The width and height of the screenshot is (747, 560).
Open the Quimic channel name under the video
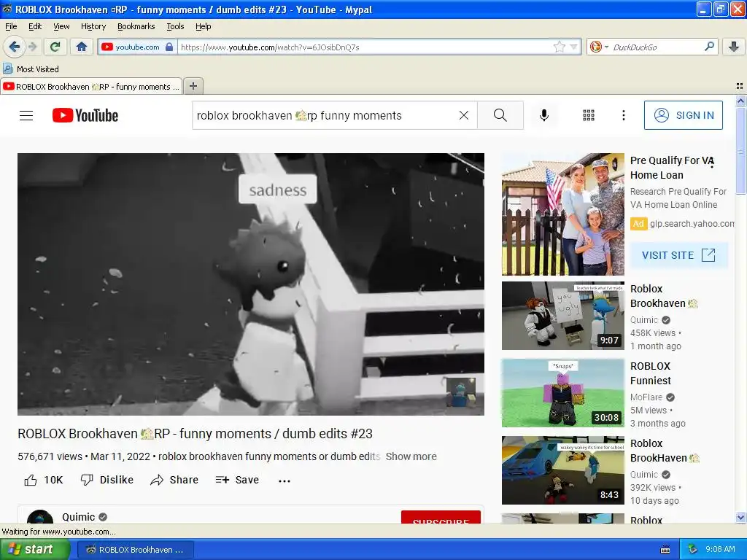coord(79,517)
